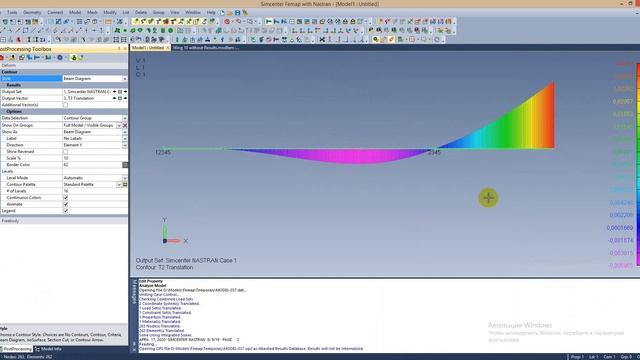Enable the Additional Vector(s) checkbox

point(65,105)
